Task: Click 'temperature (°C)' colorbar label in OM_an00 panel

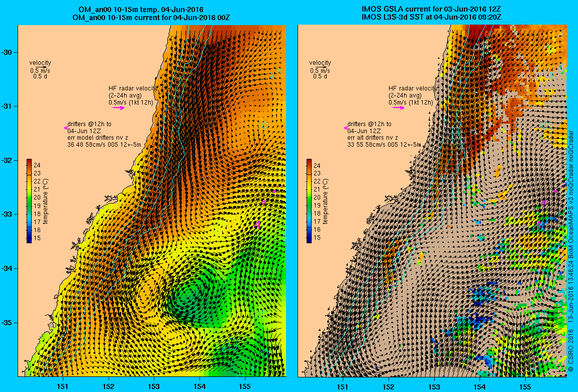Action: pos(45,202)
